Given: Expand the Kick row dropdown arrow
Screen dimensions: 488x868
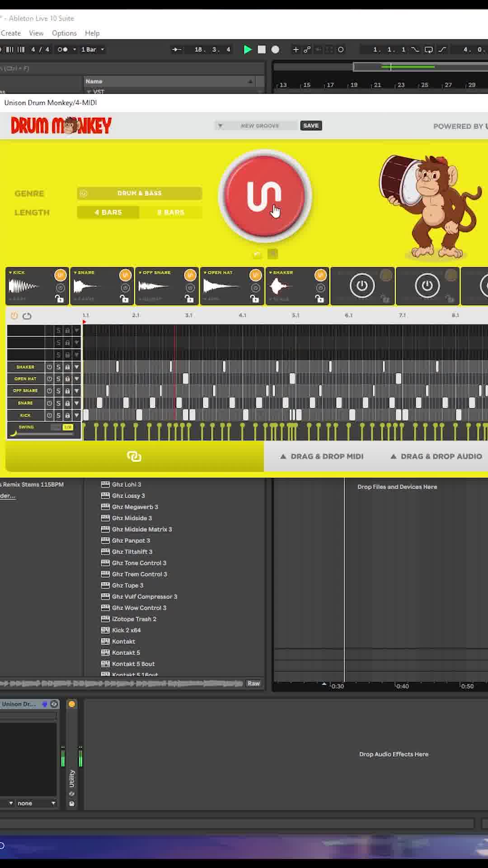Looking at the screenshot, I should click(77, 415).
